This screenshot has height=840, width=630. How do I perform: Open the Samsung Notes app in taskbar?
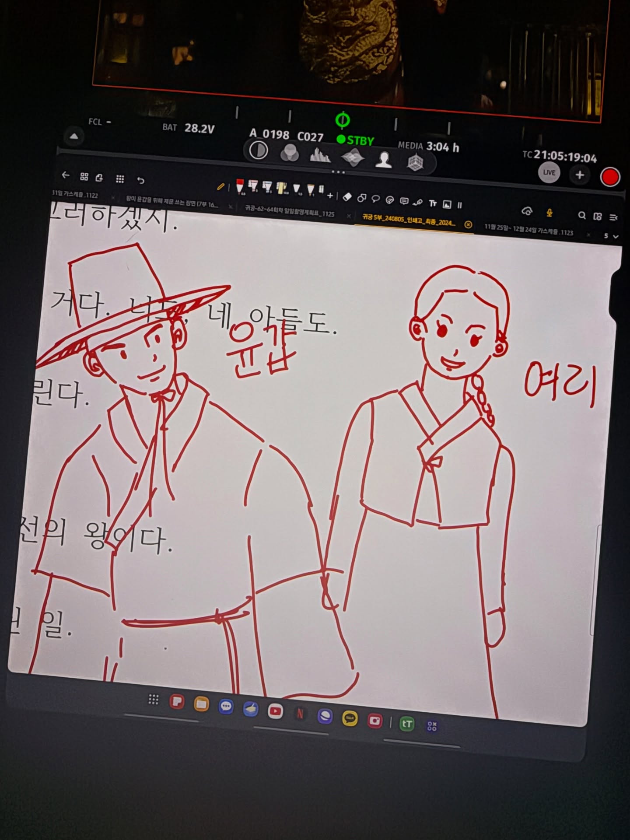251,709
